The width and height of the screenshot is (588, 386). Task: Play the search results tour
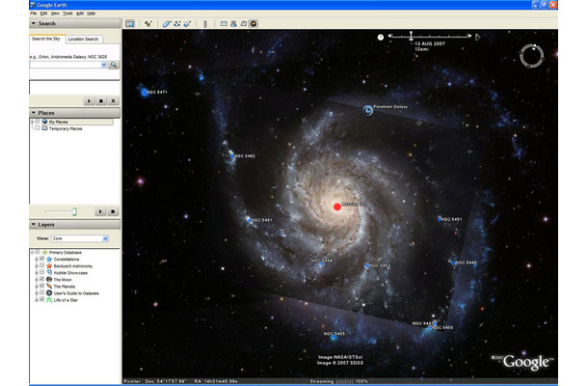click(x=89, y=101)
